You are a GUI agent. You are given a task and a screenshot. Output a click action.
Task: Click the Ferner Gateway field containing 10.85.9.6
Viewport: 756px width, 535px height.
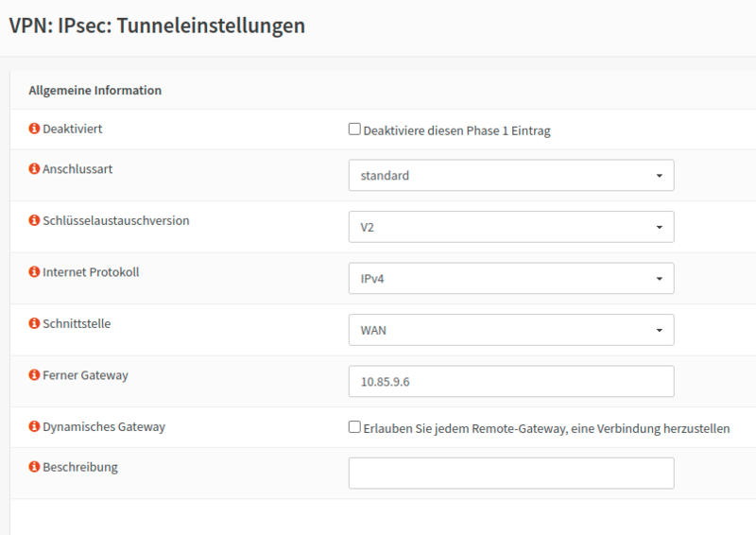[x=510, y=382]
